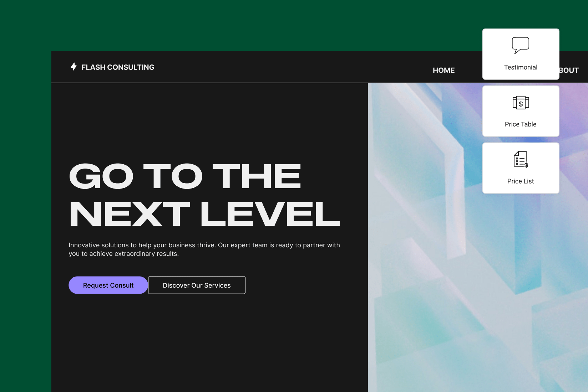The height and width of the screenshot is (392, 588).
Task: Click the lightning bolt logo icon
Action: pyautogui.click(x=73, y=67)
